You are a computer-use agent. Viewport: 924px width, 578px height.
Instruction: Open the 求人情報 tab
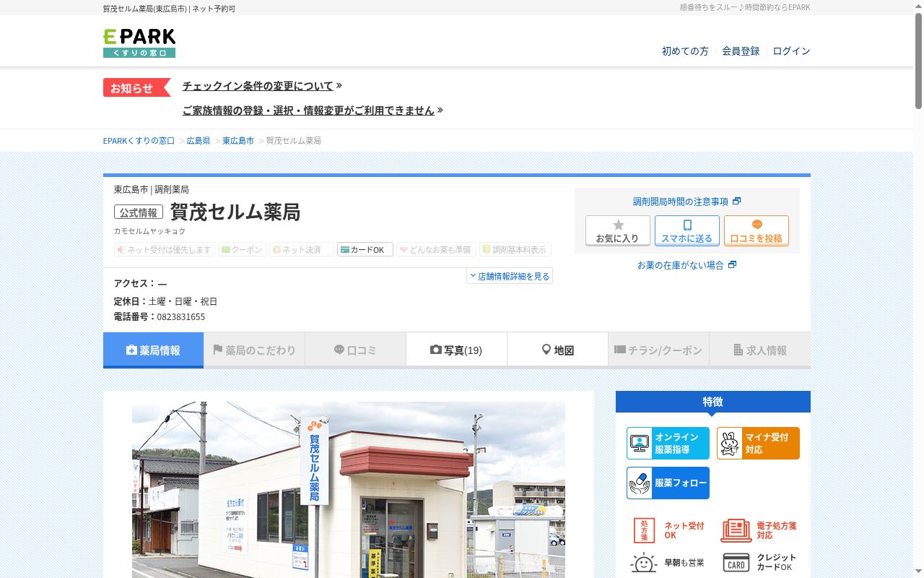[759, 350]
